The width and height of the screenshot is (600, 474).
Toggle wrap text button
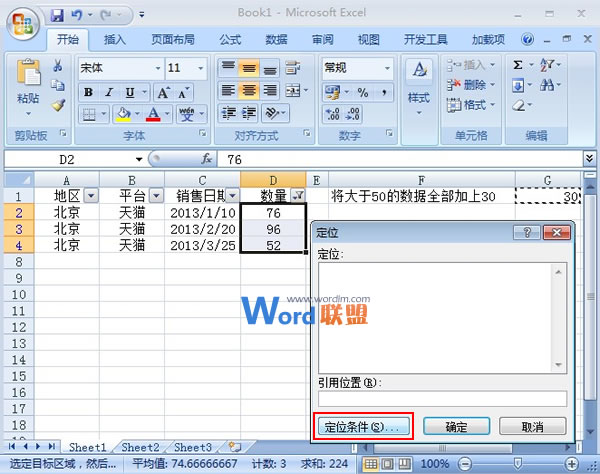293,68
